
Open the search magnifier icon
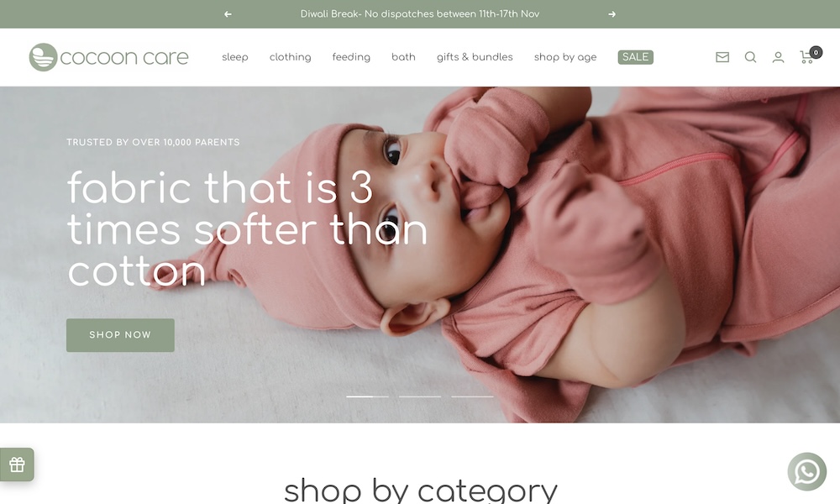click(x=750, y=57)
